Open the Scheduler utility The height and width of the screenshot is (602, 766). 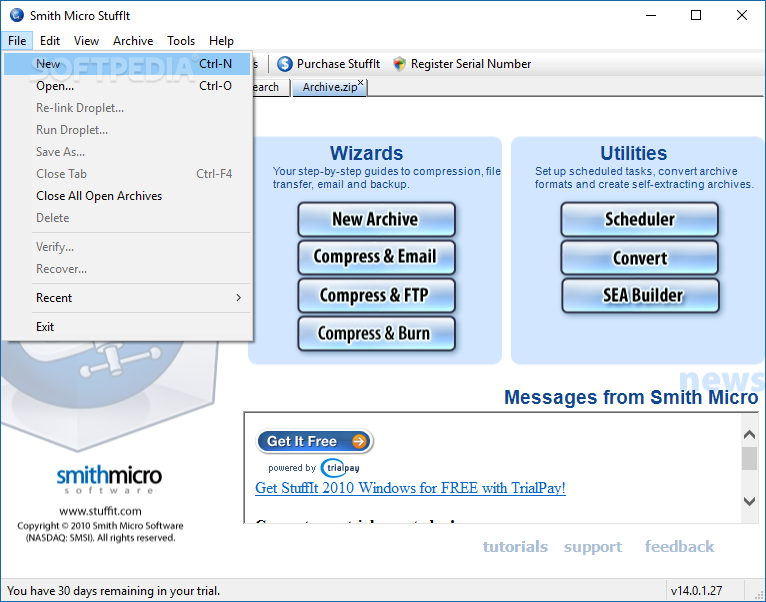tap(640, 219)
